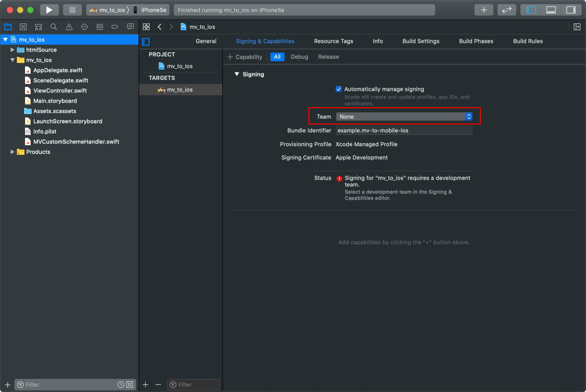
Task: Open Signing & Capabilities tab
Action: point(265,41)
